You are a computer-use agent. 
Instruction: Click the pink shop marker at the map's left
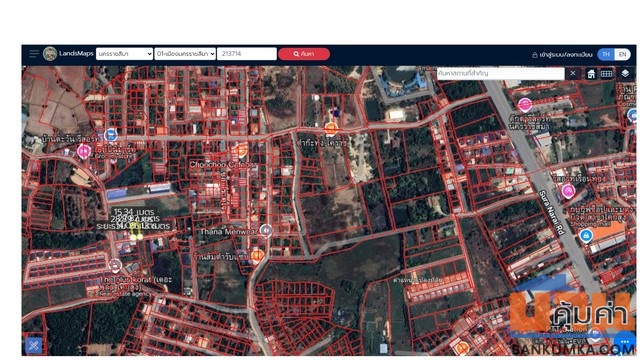[x=84, y=151]
